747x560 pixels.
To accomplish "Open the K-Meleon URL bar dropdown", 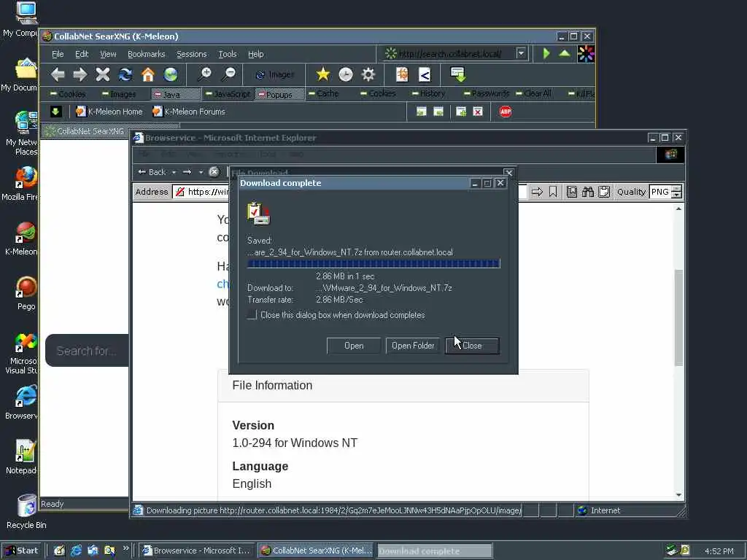I will coord(521,53).
